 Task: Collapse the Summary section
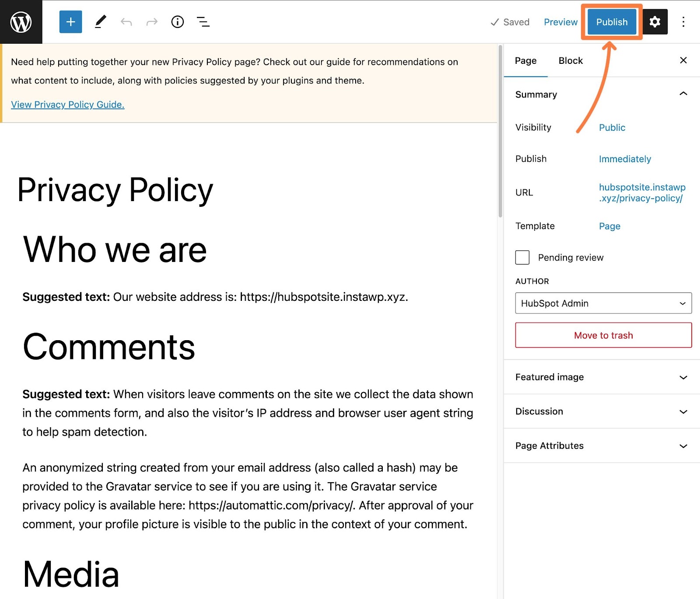pos(683,94)
